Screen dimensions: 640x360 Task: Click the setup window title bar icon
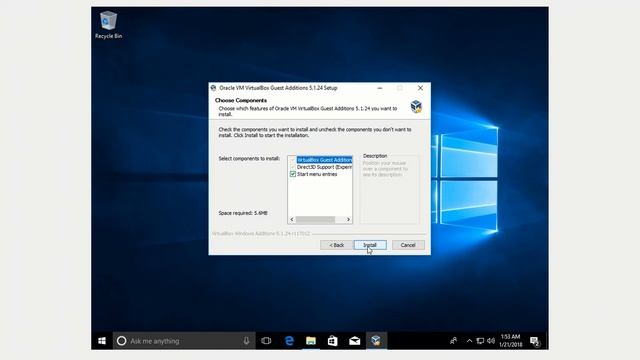point(213,88)
